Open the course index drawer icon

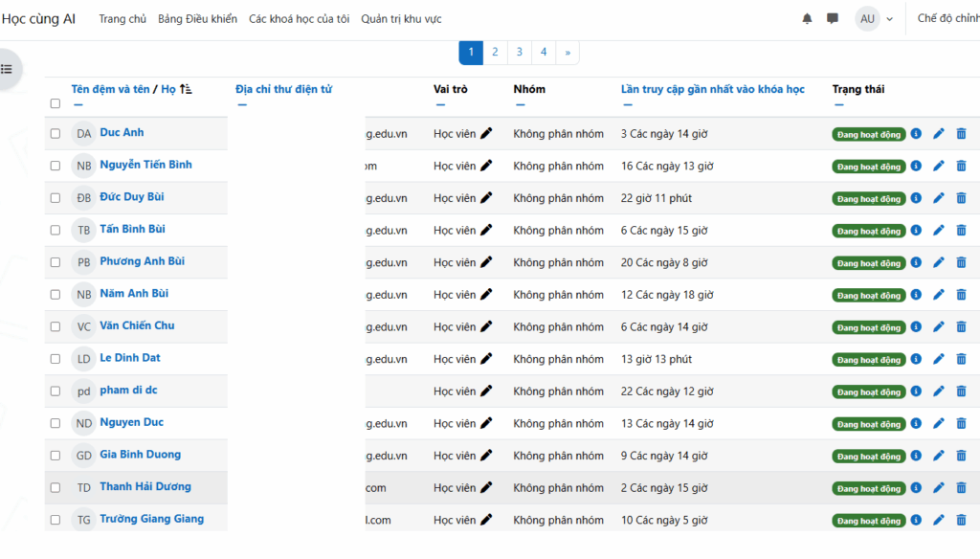coord(8,69)
